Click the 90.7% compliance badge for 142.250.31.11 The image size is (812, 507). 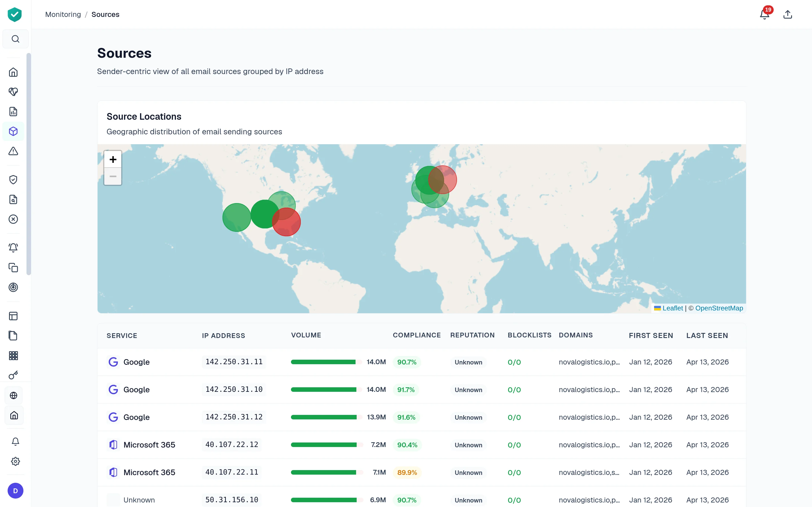click(407, 362)
